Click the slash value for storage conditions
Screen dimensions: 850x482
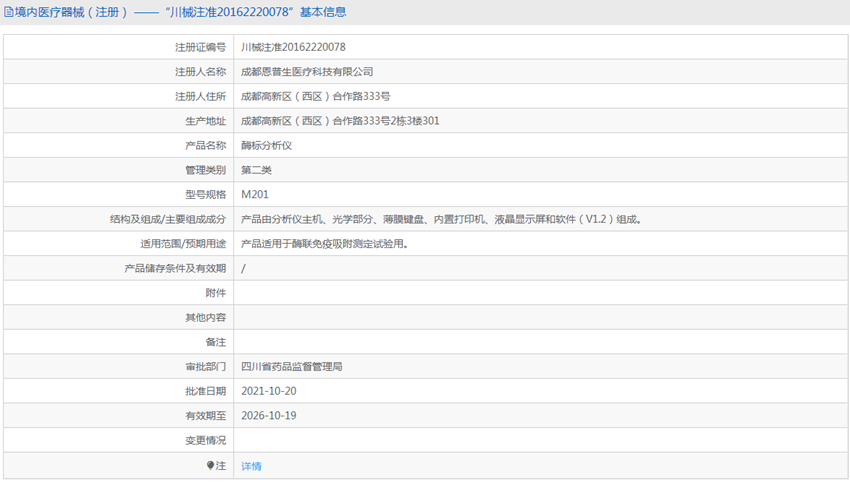click(x=243, y=268)
